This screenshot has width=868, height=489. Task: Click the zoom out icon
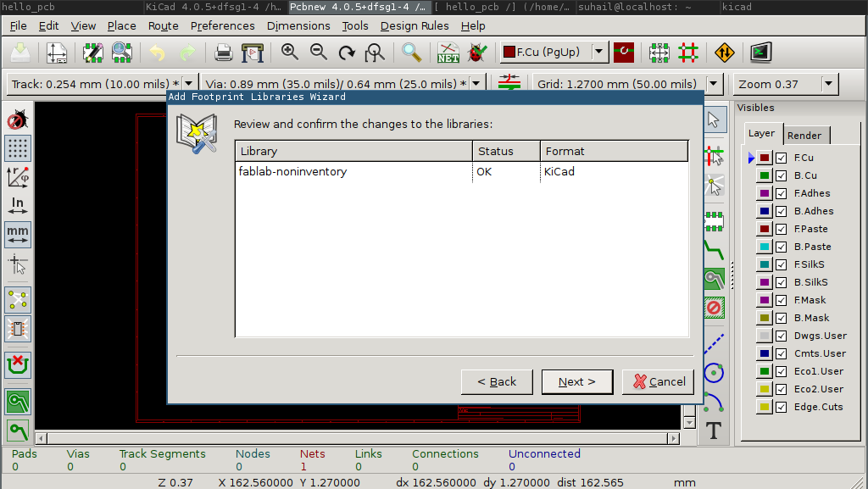319,53
